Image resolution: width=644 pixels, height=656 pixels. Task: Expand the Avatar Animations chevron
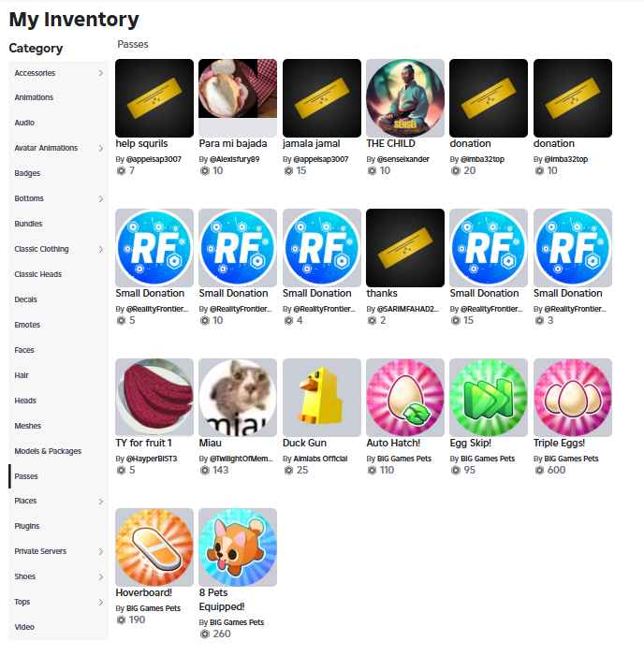pyautogui.click(x=100, y=148)
